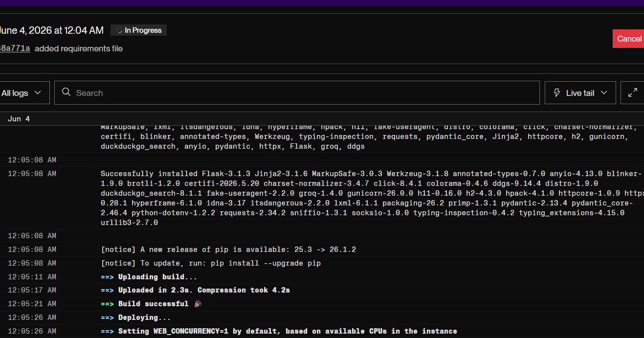Screen dimensions: 644x338
Task: Select the pip new release notice line
Action: click(322, 249)
